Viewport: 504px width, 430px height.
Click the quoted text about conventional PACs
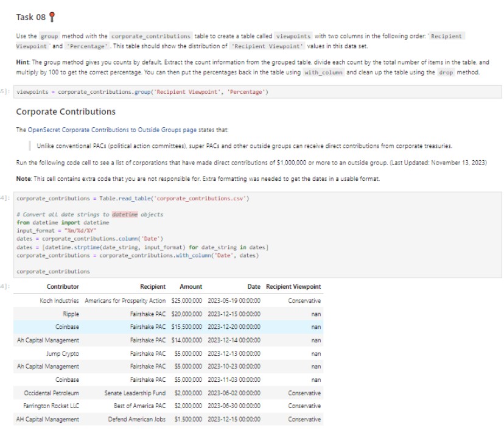(244, 146)
